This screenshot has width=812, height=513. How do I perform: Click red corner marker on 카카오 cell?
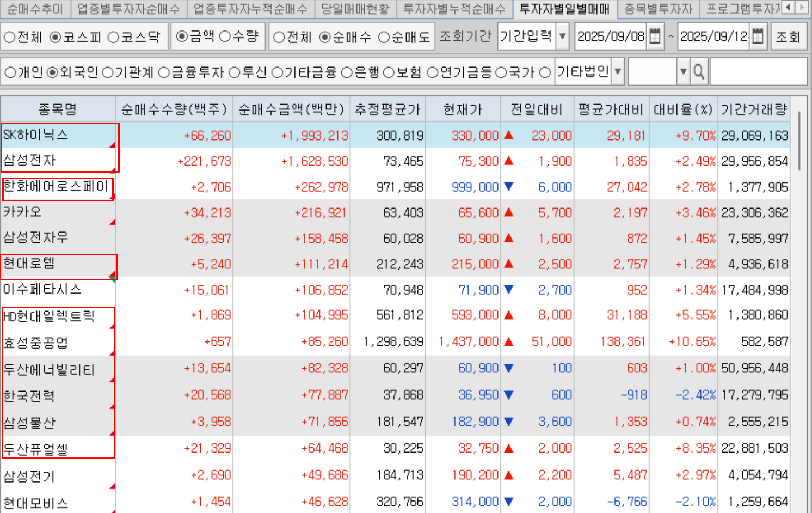tap(113, 222)
